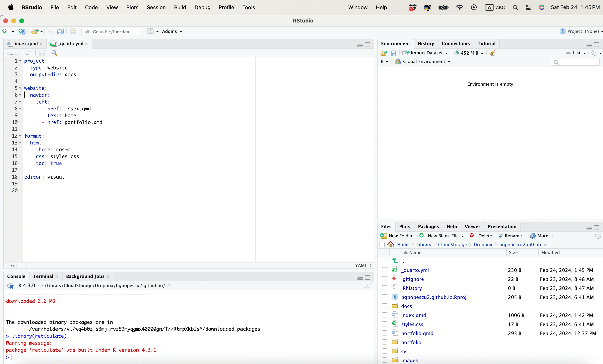The image size is (603, 364).
Task: Click the create project icon in toolbar
Action: (22, 32)
